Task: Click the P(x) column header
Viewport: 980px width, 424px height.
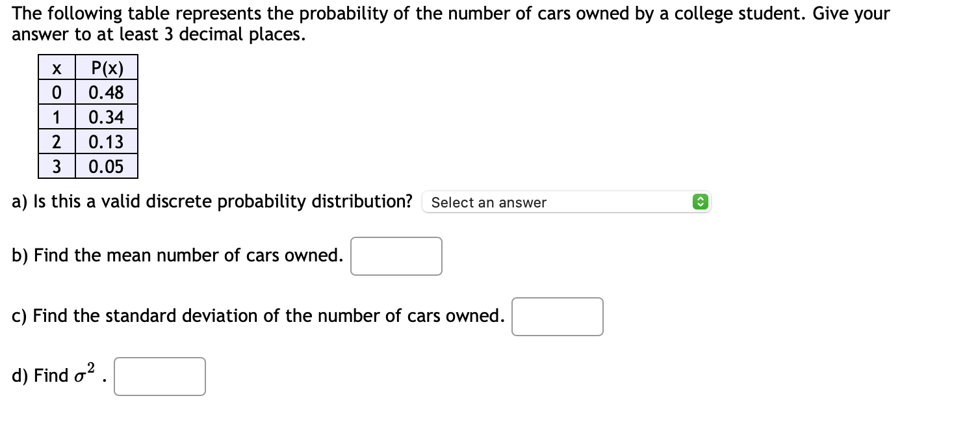Action: pos(107,67)
